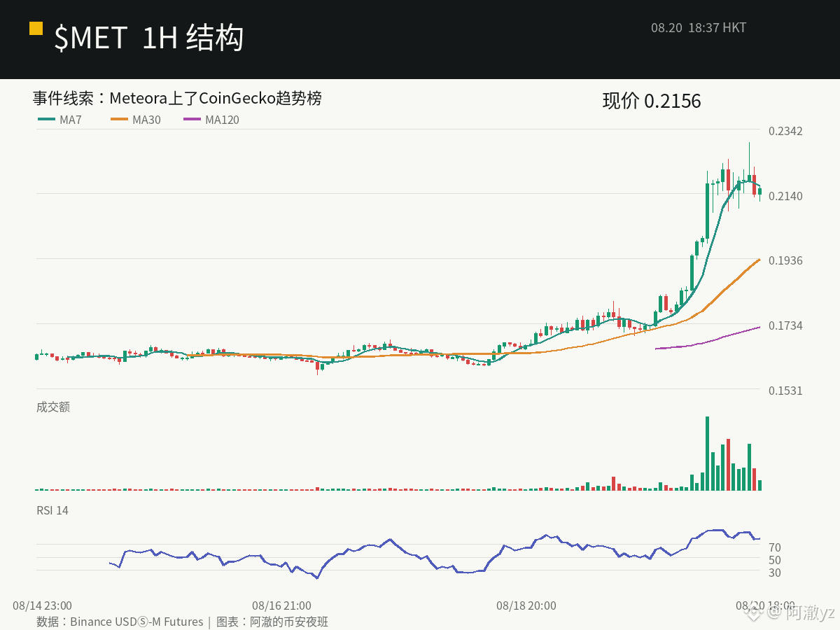The image size is (840, 630).
Task: Click the RSI 30 level label
Action: [775, 573]
